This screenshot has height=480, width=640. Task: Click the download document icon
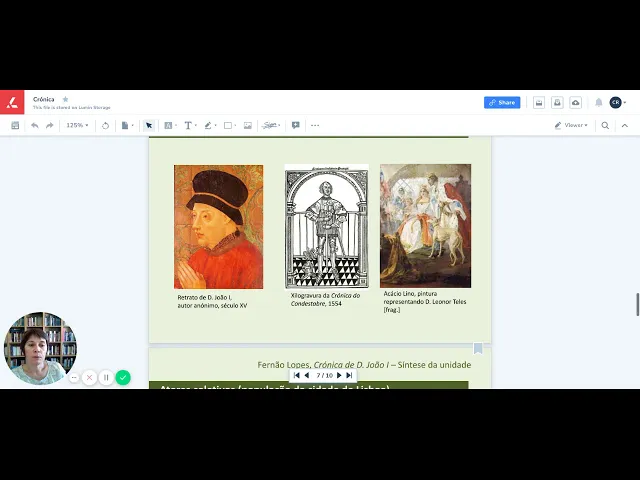557,102
